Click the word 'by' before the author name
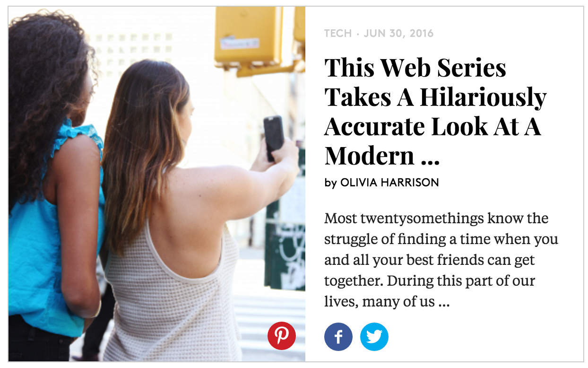The width and height of the screenshot is (588, 368). point(330,183)
